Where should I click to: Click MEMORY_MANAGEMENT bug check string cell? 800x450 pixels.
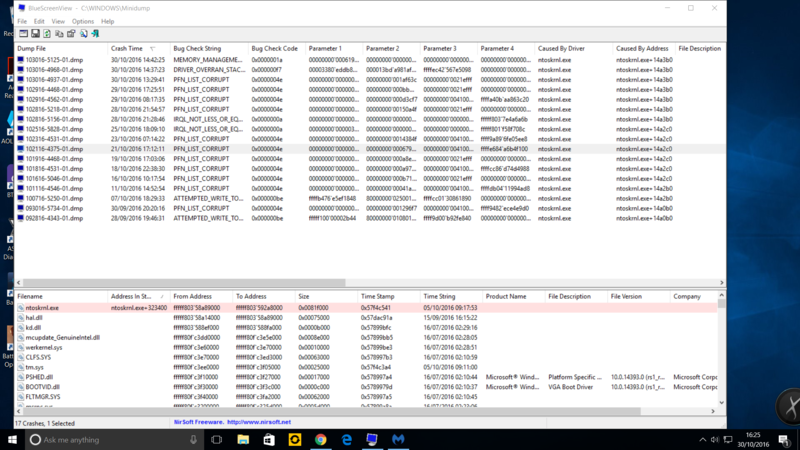click(208, 60)
